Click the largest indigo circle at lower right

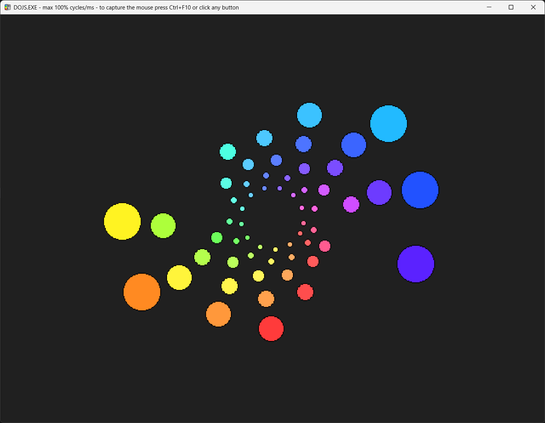tap(416, 264)
